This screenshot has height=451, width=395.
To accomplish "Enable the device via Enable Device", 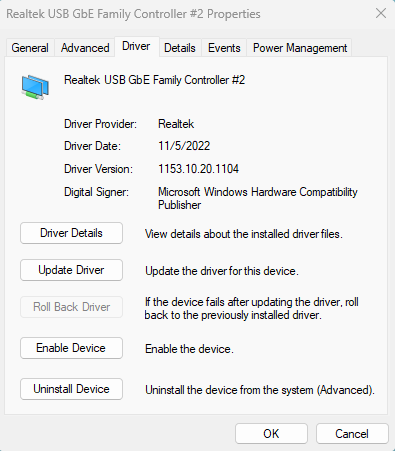I will tap(71, 348).
